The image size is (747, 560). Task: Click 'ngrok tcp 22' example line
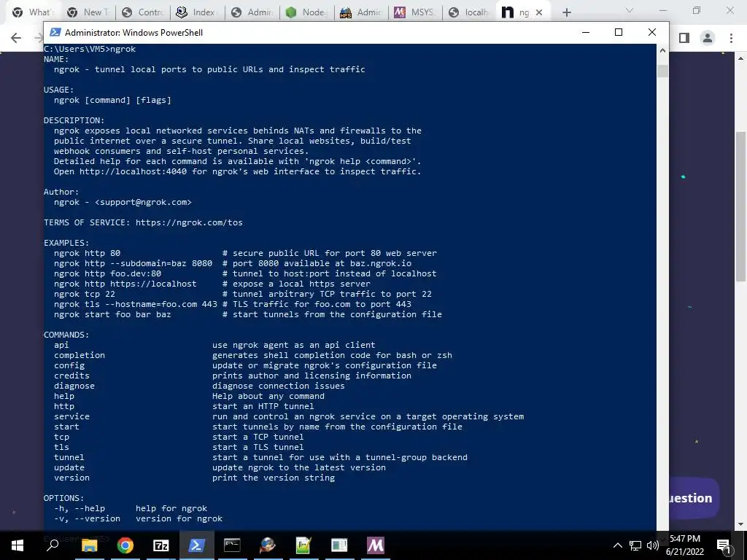click(x=242, y=294)
